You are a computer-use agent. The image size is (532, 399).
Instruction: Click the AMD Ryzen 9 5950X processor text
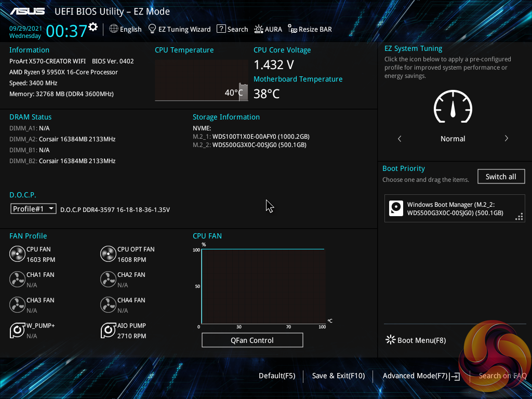tap(63, 72)
